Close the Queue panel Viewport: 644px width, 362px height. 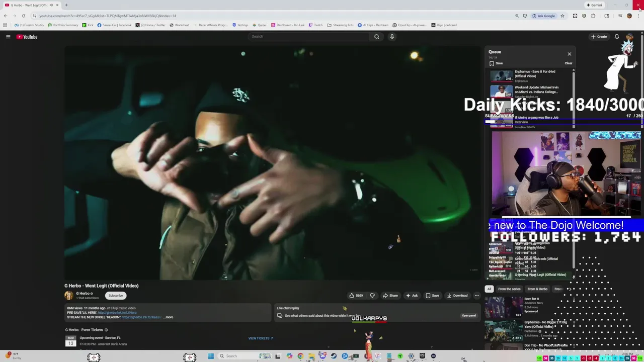click(569, 54)
